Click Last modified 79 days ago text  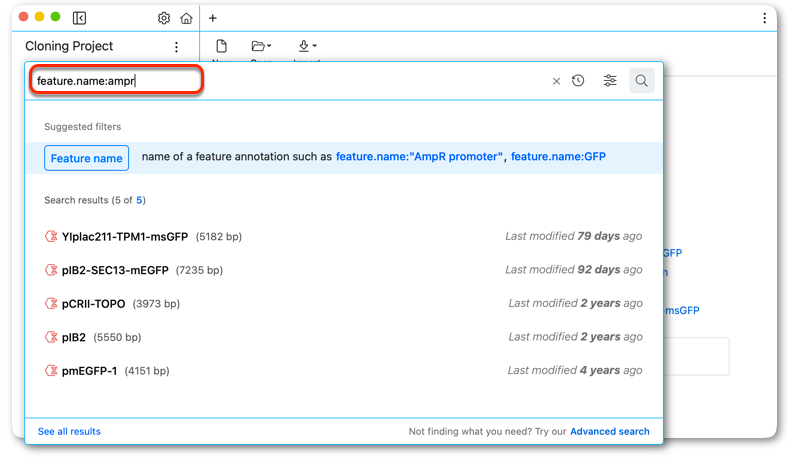point(573,236)
